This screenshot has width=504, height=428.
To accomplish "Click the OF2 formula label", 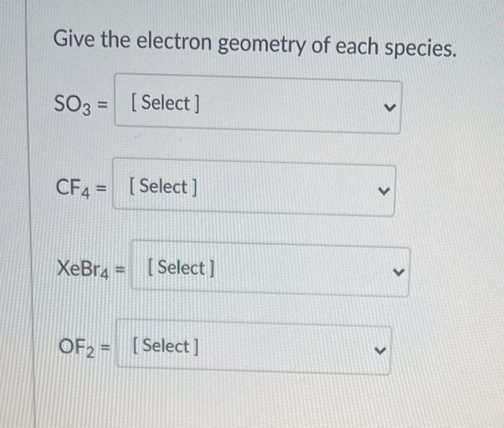I will pyautogui.click(x=76, y=347).
